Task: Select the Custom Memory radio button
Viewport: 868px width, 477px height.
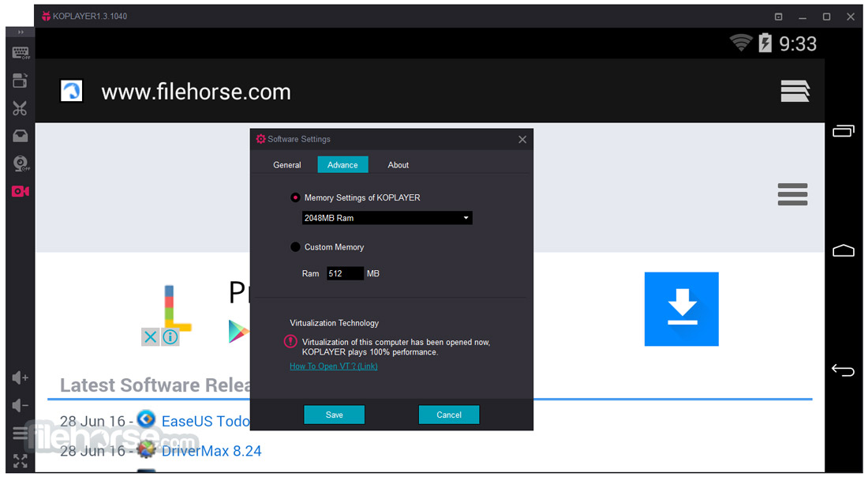Action: pos(295,246)
